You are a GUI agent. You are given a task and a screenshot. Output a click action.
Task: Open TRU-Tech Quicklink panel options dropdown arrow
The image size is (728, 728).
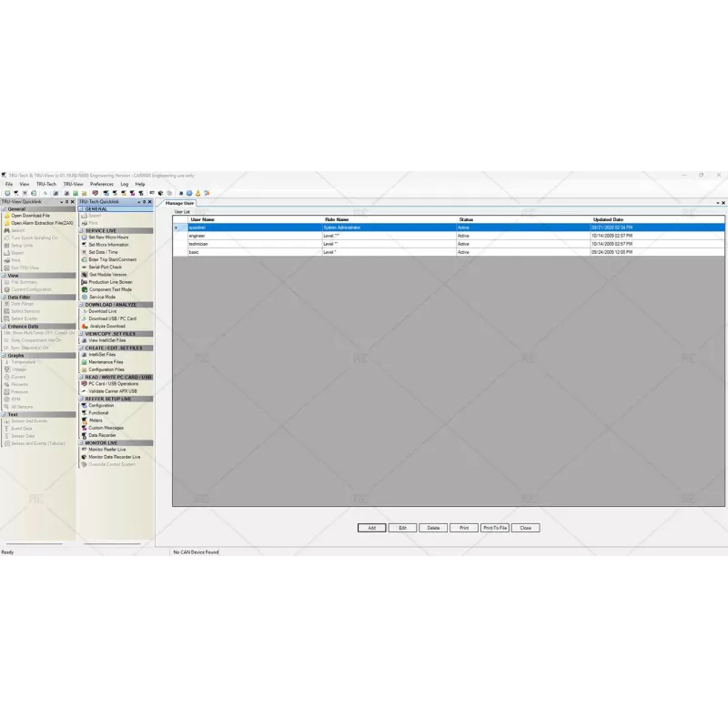click(137, 201)
